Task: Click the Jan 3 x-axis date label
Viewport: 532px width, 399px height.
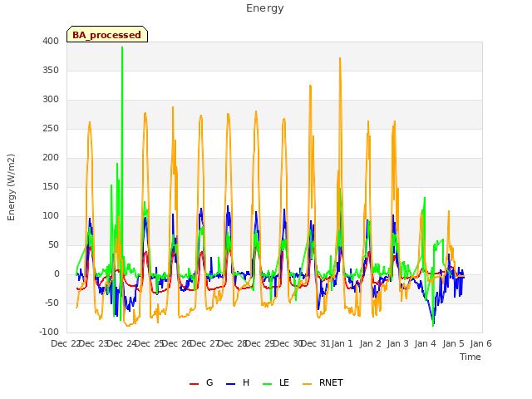Action: (x=398, y=343)
